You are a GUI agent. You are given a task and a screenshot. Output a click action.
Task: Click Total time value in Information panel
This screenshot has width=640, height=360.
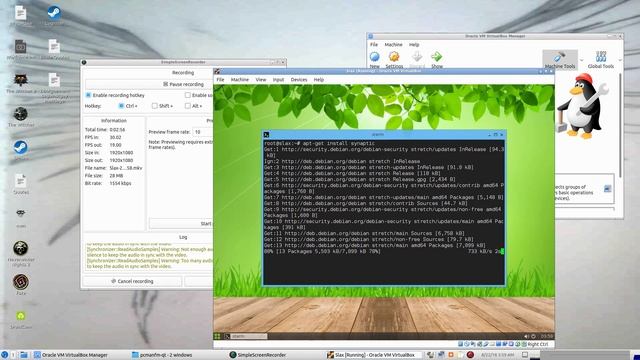(117, 129)
